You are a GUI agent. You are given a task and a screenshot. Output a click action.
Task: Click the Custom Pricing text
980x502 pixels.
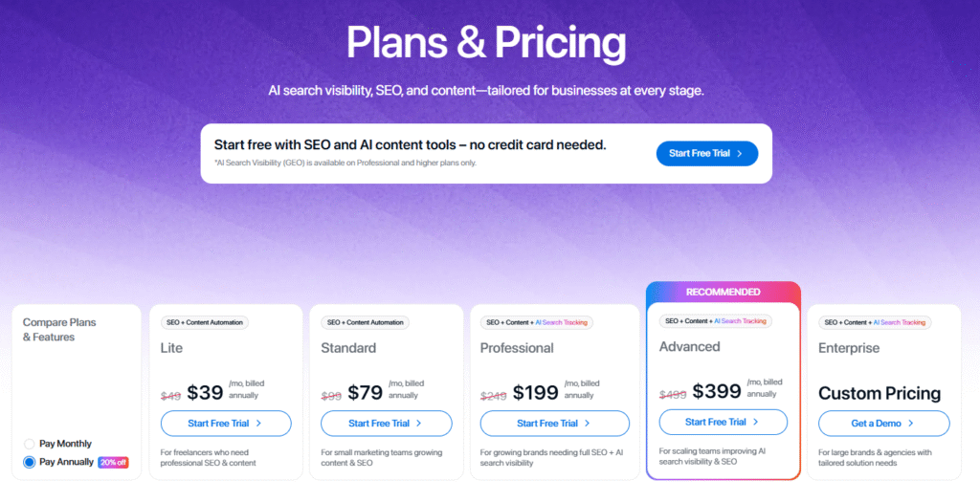click(880, 393)
